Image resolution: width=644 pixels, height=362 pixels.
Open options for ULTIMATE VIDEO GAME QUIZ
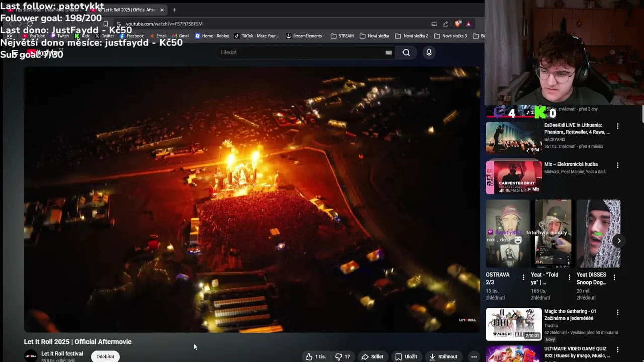pyautogui.click(x=618, y=350)
